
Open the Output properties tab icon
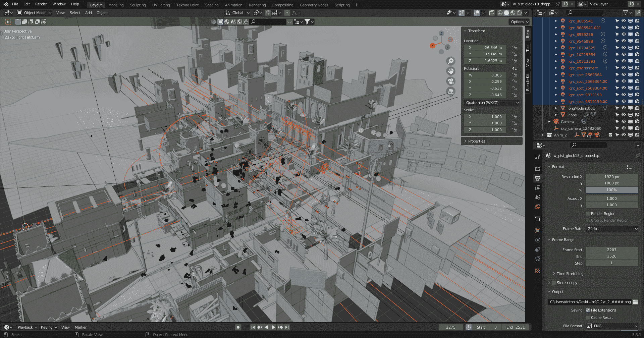pos(538,178)
